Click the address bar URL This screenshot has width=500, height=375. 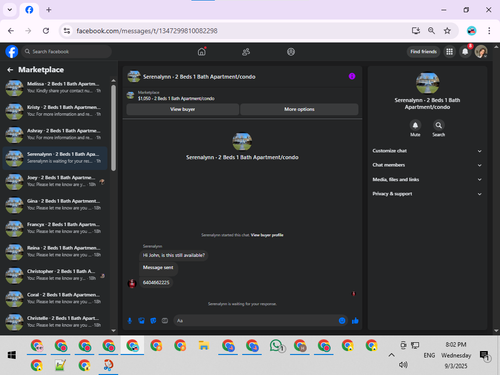147,31
